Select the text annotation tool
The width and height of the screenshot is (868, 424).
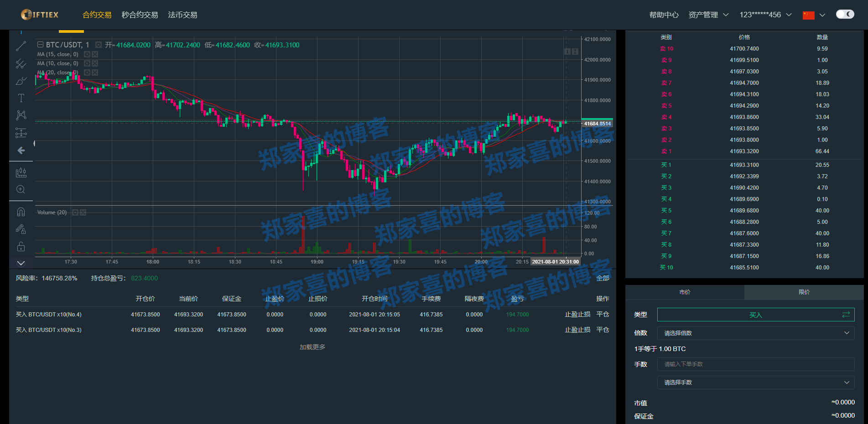tap(21, 98)
